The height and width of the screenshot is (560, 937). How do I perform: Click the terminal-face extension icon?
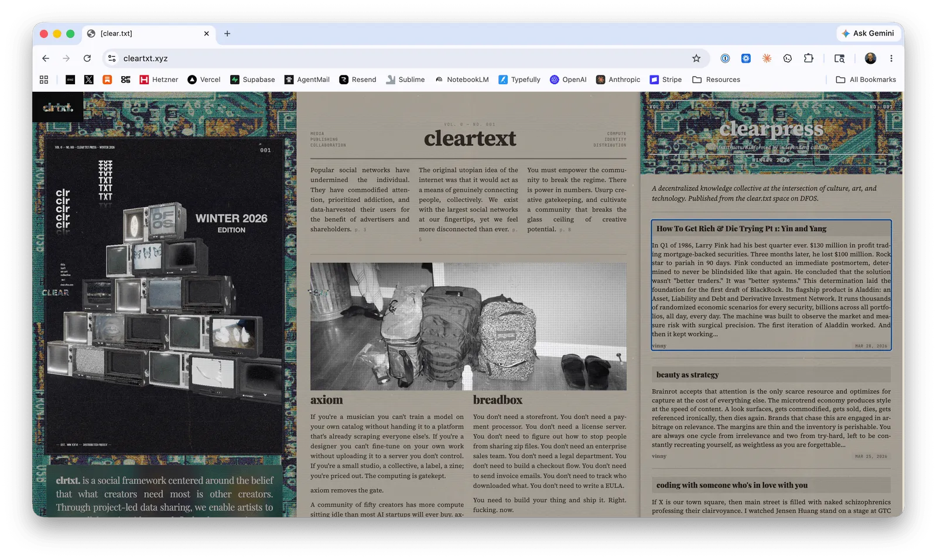click(x=788, y=59)
